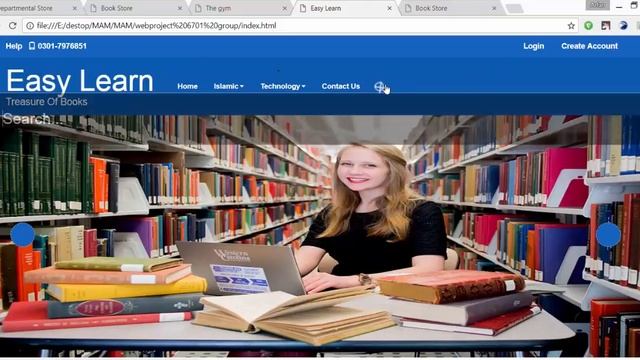
Task: Close the Easy Learn tab
Action: (389, 8)
